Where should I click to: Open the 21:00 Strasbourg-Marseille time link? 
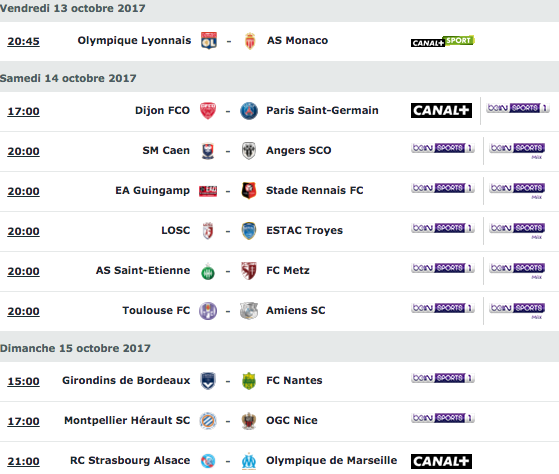coord(24,461)
